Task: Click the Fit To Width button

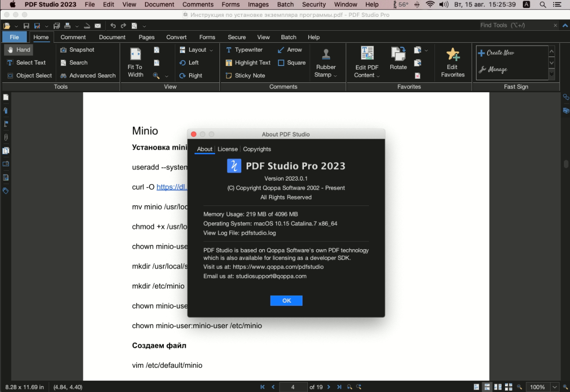Action: (135, 62)
